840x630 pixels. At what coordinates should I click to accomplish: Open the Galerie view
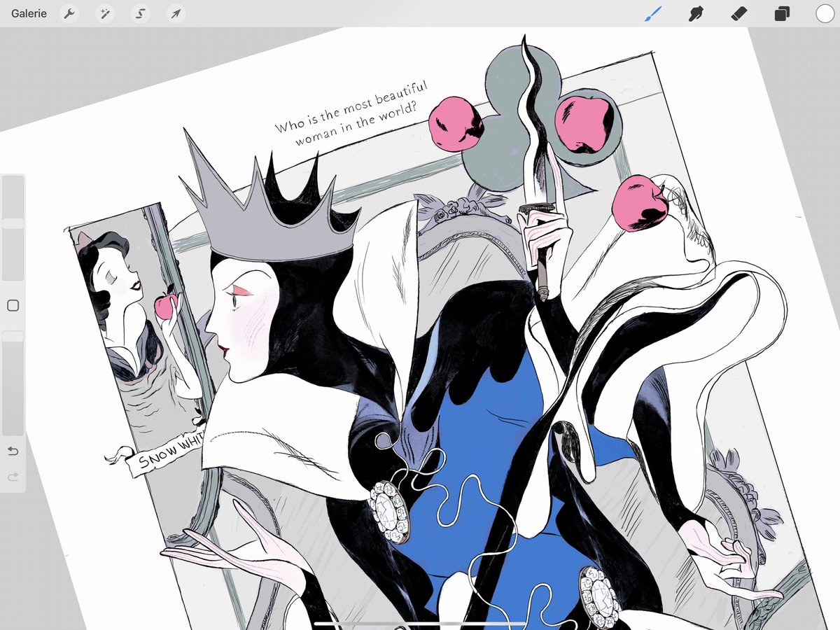pos(29,13)
